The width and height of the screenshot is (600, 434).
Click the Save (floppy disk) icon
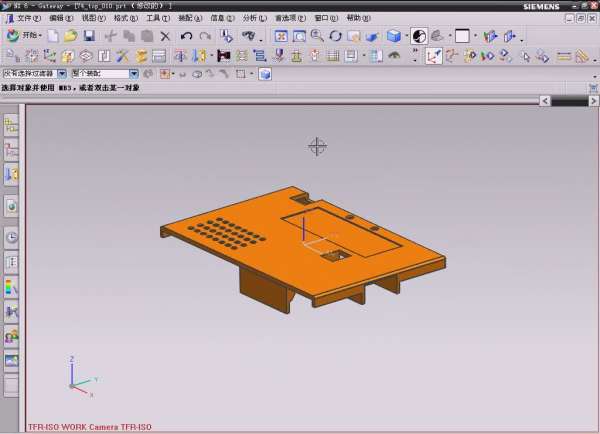pos(88,36)
